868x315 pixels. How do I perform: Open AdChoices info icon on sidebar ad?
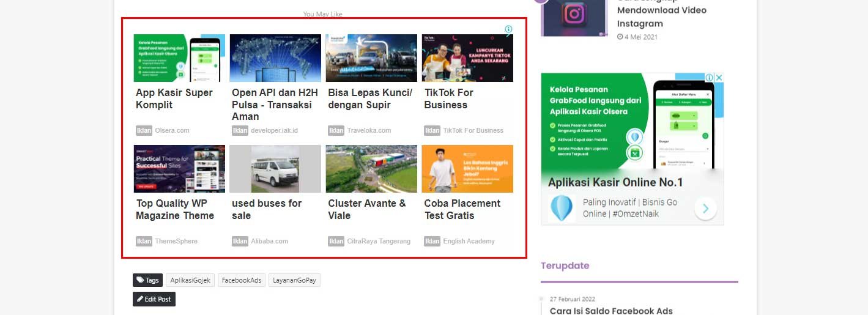[710, 78]
